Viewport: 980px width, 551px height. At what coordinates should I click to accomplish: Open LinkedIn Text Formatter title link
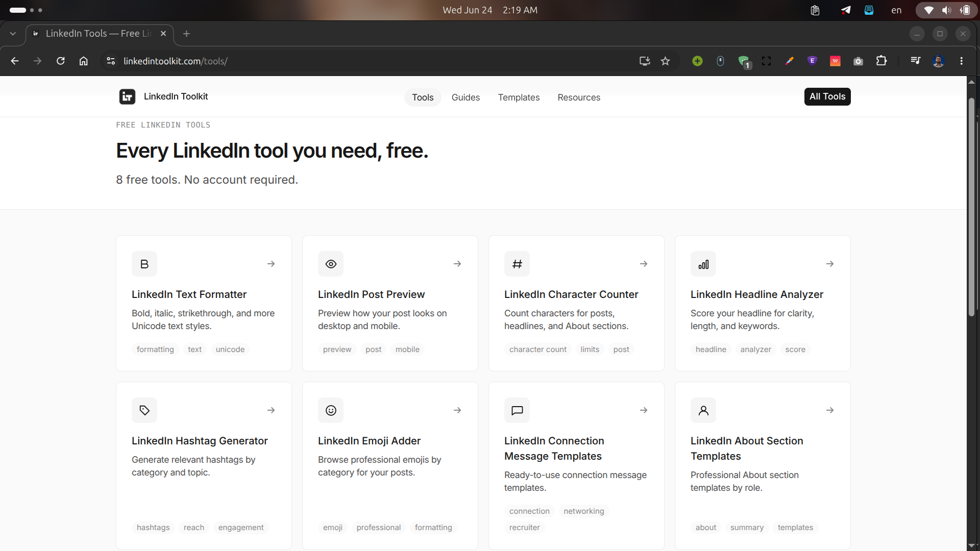(189, 294)
